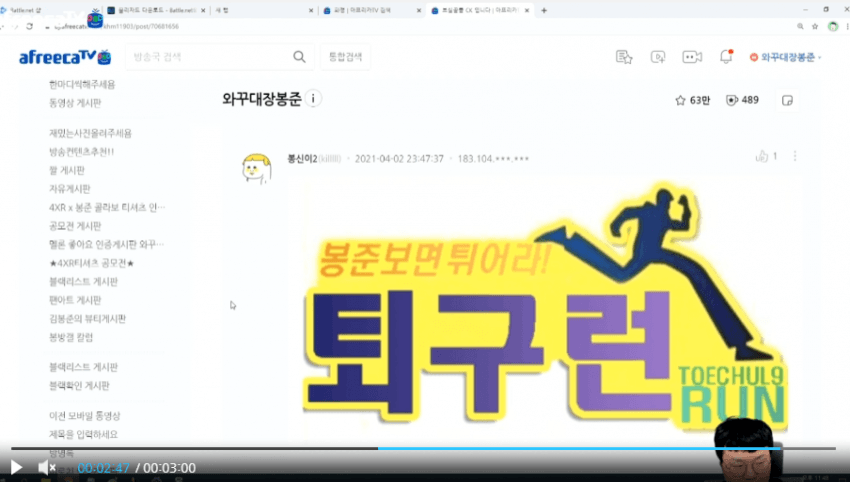850x482 pixels.
Task: Click the browser reload icon
Action: click(29, 26)
